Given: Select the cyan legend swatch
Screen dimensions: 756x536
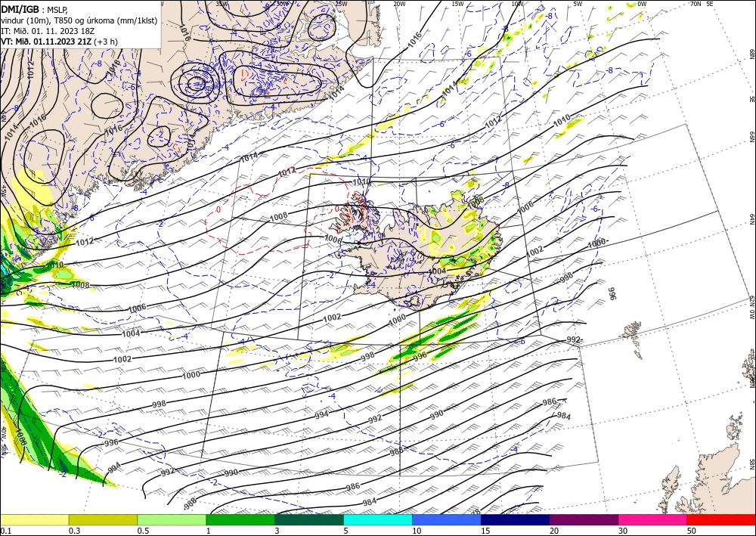Looking at the screenshot, I should 377,519.
